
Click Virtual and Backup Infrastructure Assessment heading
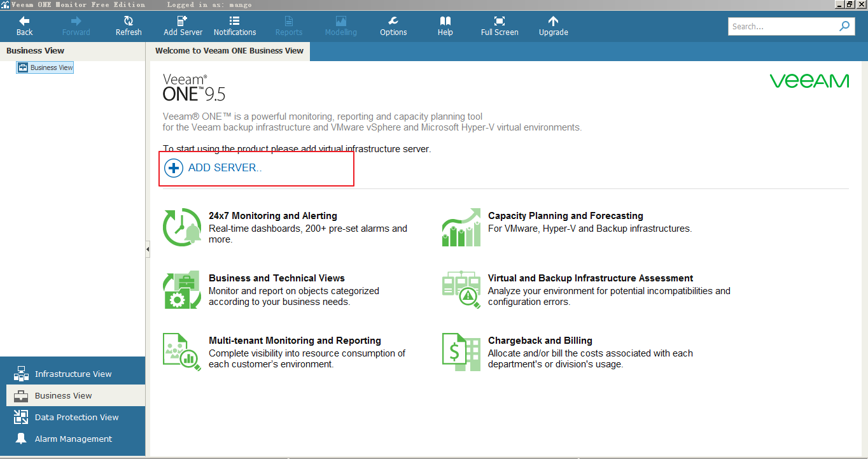click(x=591, y=278)
